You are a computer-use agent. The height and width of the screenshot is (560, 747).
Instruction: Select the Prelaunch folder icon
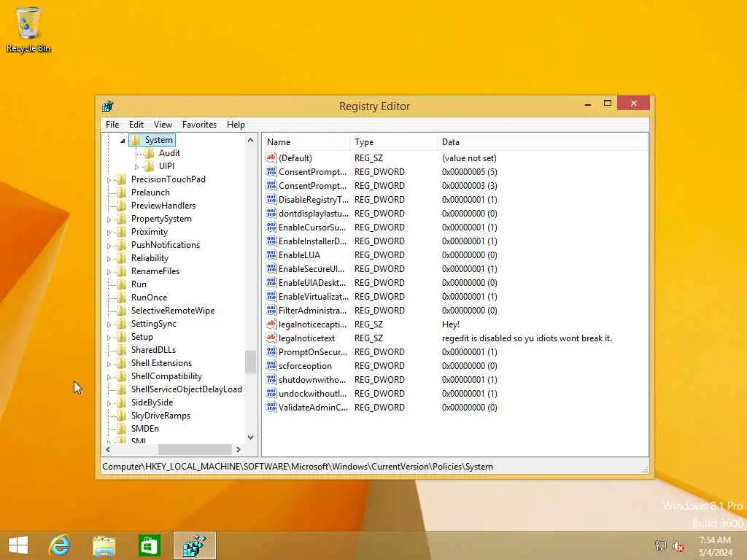(x=122, y=192)
